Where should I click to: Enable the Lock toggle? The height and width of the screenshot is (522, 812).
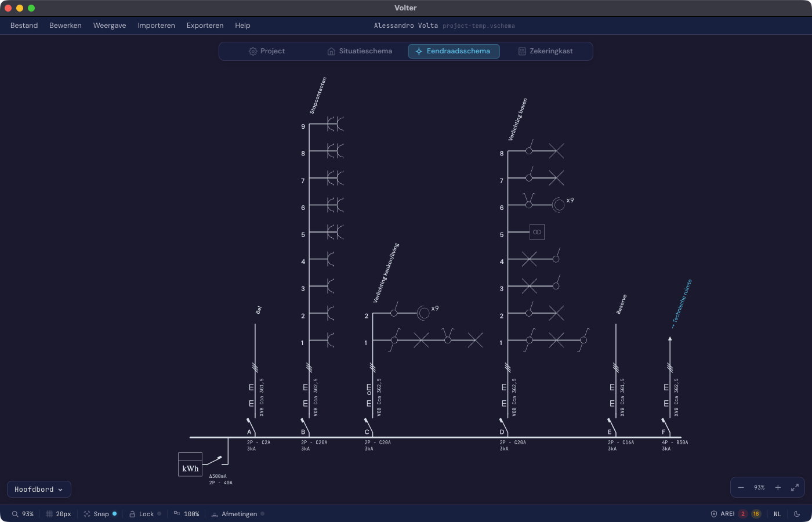click(145, 514)
